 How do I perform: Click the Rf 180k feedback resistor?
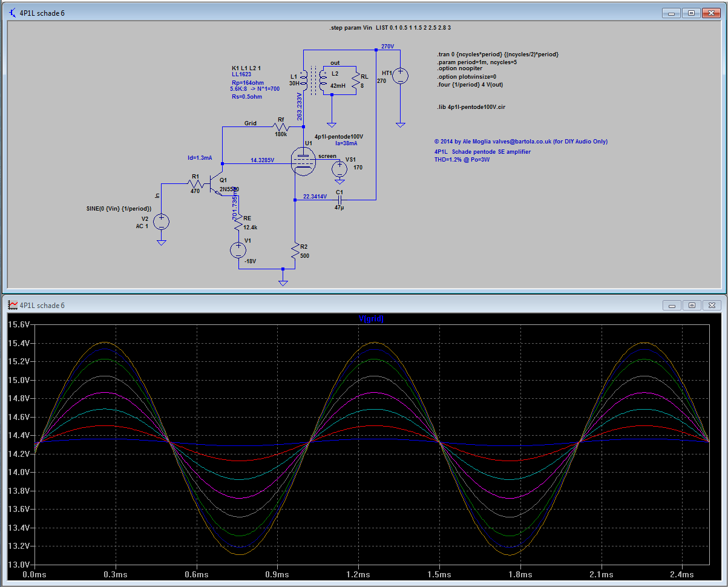pyautogui.click(x=281, y=127)
